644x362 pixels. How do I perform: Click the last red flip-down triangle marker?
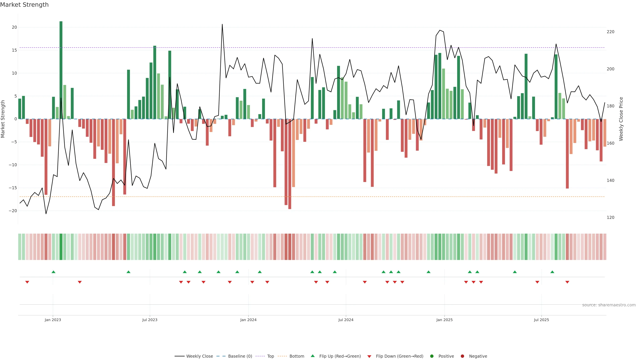click(567, 282)
